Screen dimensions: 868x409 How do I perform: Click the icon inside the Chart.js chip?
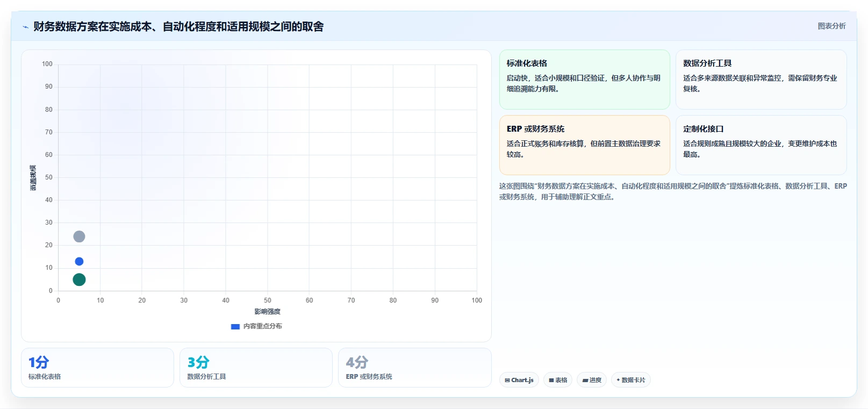pyautogui.click(x=507, y=381)
